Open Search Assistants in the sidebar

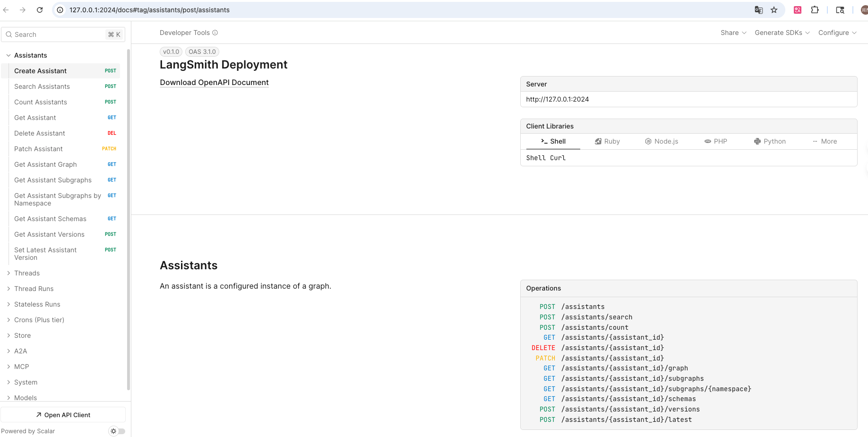(61, 86)
